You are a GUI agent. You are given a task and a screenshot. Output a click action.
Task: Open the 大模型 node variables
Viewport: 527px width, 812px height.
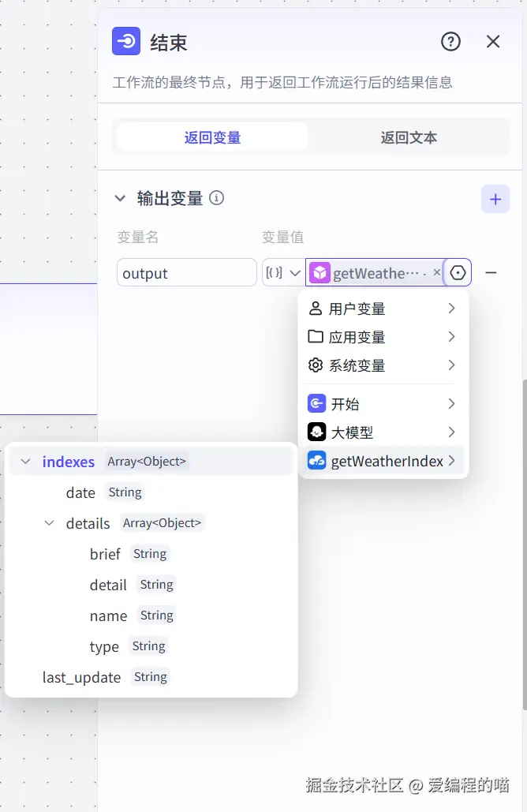pos(383,432)
